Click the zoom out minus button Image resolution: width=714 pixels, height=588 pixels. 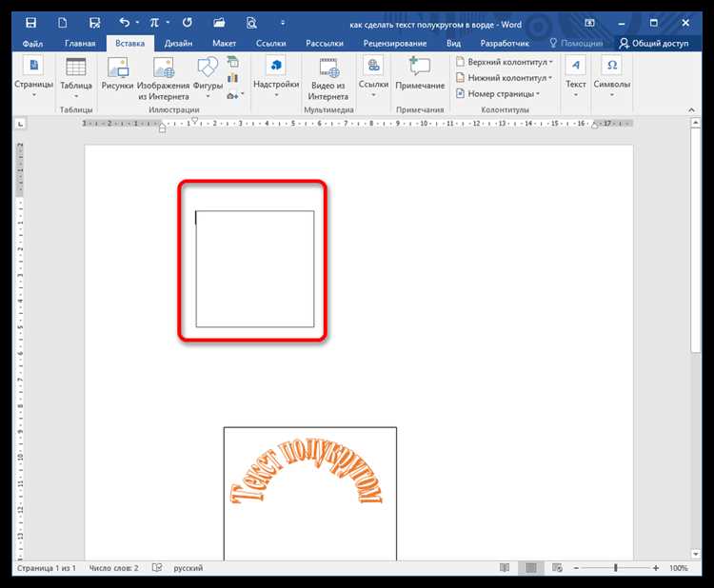coord(576,568)
